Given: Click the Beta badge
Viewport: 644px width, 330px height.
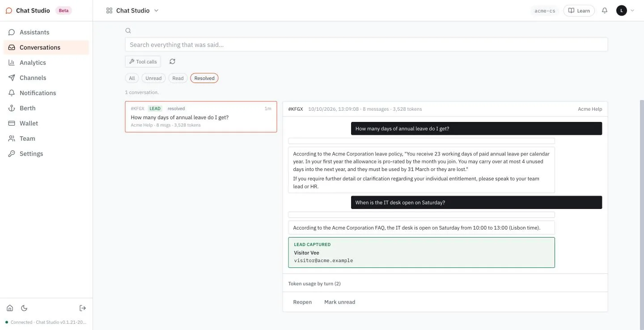Looking at the screenshot, I should [x=64, y=11].
